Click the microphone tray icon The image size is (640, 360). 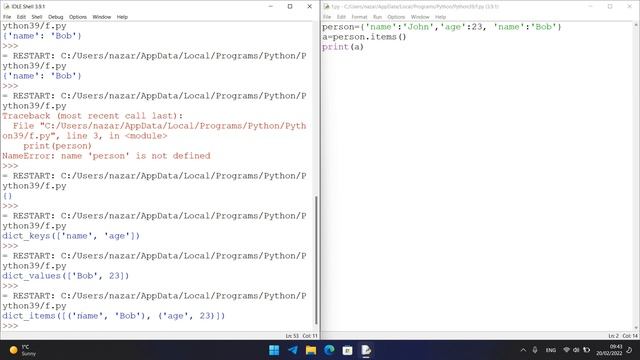[535, 350]
